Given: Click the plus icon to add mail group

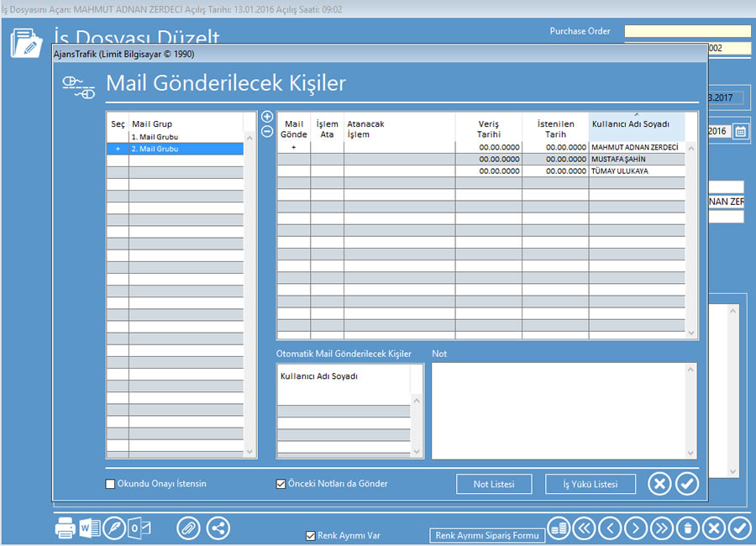Looking at the screenshot, I should (267, 117).
